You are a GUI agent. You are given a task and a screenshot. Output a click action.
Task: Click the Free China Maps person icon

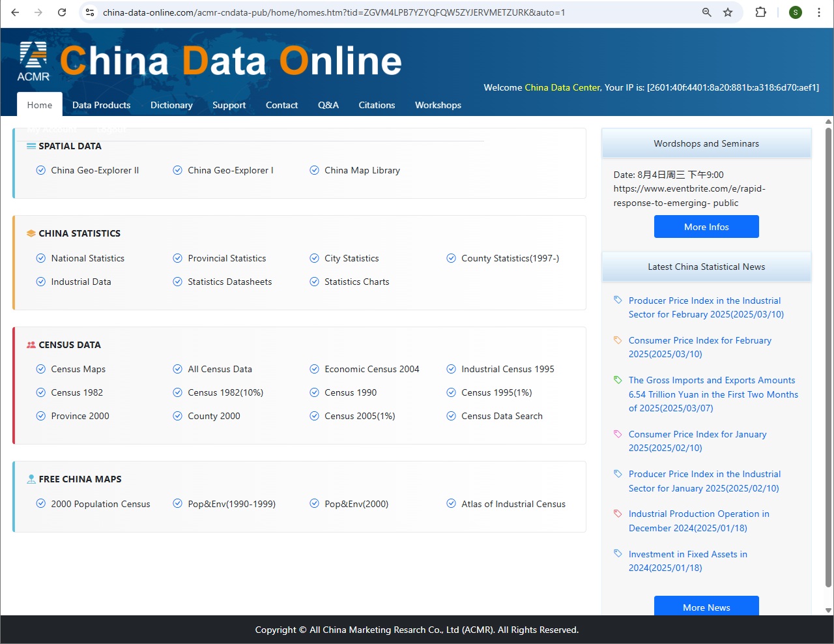click(x=31, y=478)
